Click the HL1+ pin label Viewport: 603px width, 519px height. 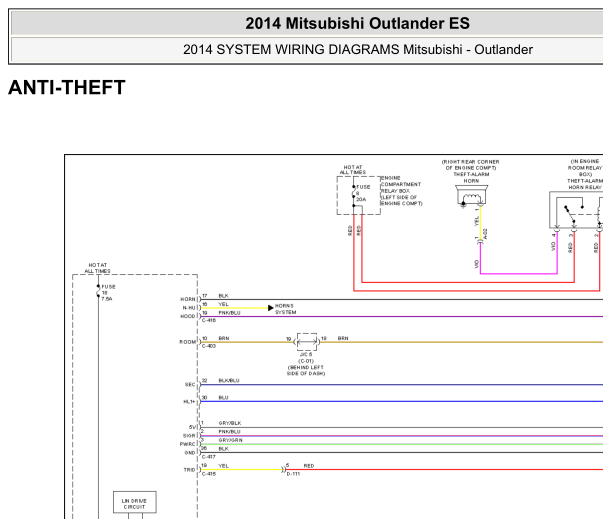coord(190,402)
